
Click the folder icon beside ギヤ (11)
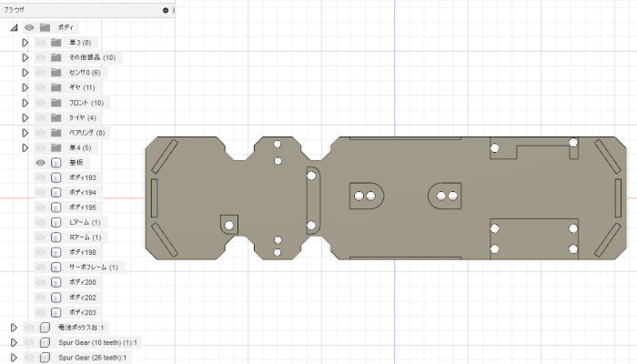point(56,87)
